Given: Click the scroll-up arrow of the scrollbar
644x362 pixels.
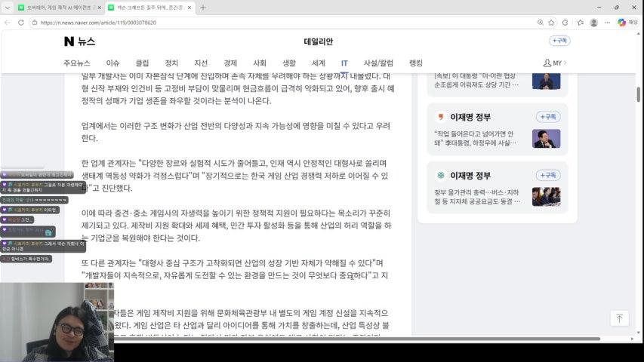Looking at the screenshot, I should pos(638,34).
